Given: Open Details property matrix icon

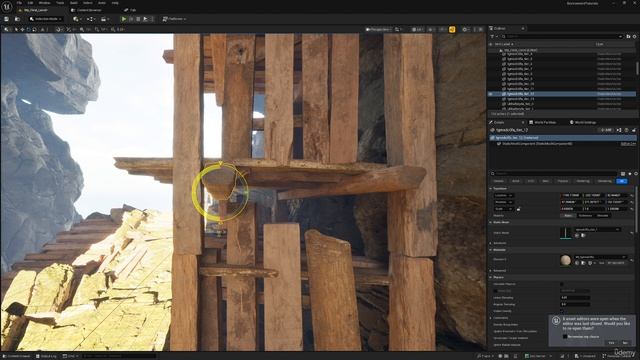Looking at the screenshot, I should [623, 173].
